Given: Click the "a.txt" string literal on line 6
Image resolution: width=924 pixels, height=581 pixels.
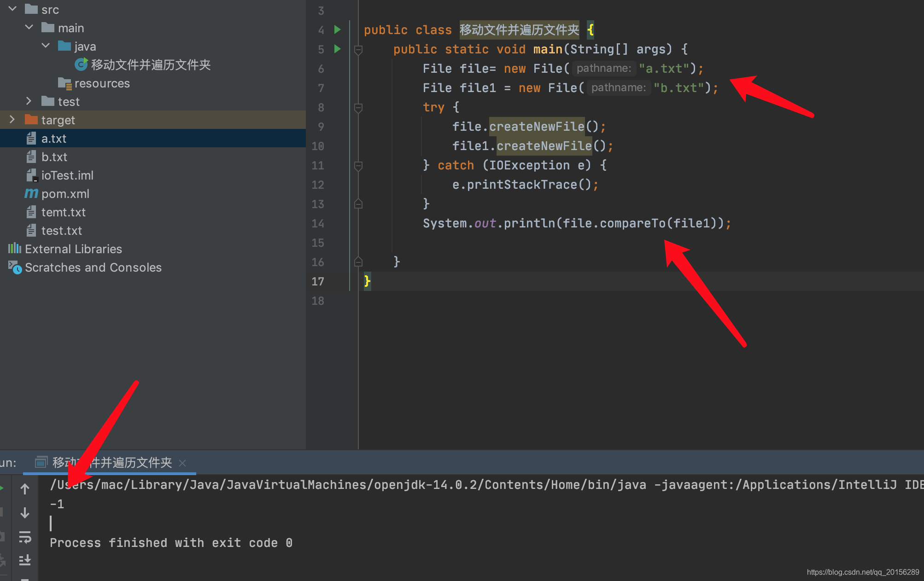Looking at the screenshot, I should click(x=664, y=69).
